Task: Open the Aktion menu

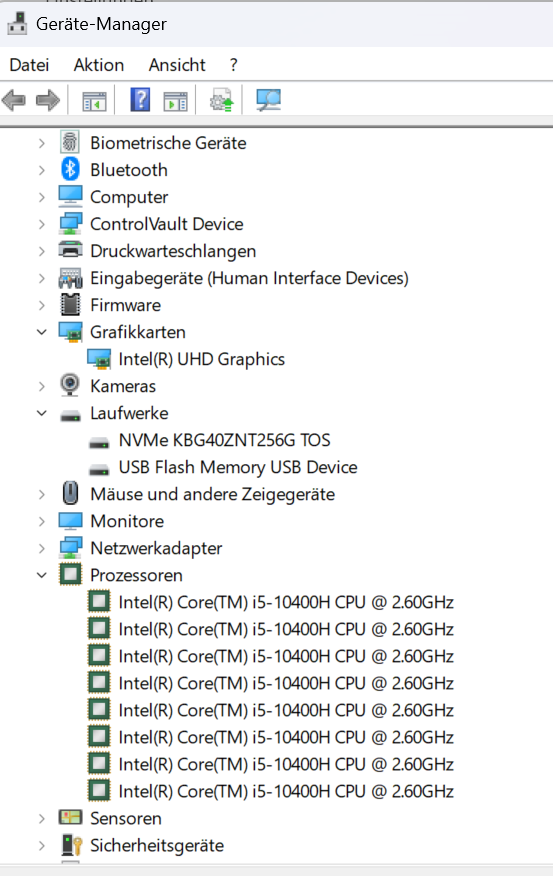Action: (x=99, y=65)
